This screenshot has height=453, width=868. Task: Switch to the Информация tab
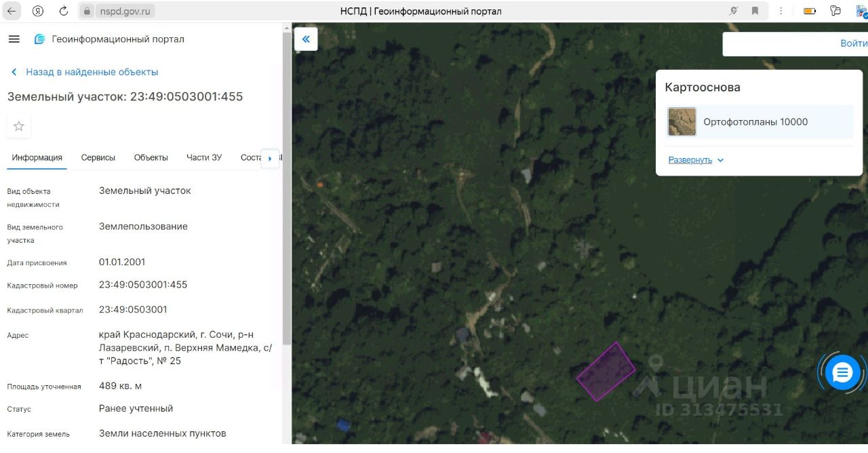coord(37,157)
